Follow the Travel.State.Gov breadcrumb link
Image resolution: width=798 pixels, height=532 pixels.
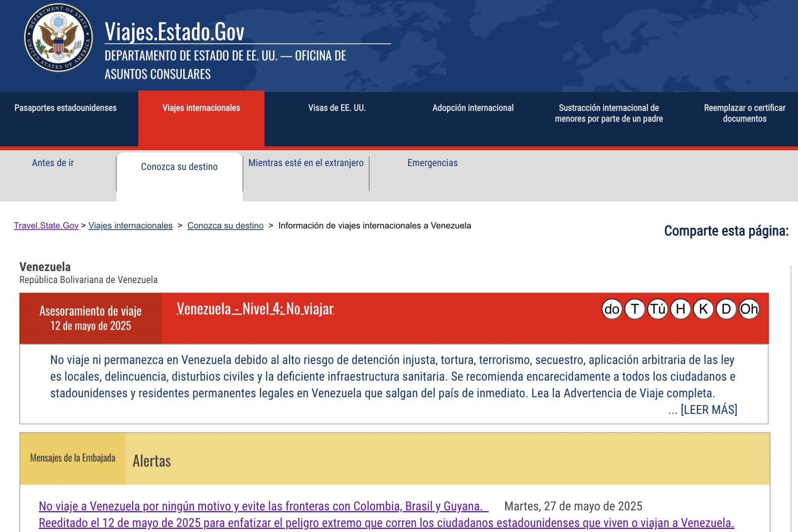click(46, 225)
